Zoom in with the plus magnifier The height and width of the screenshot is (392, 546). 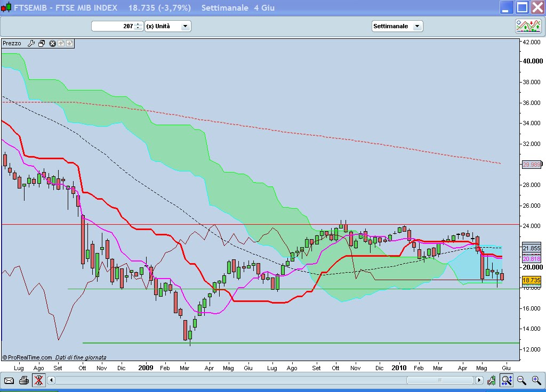536,380
